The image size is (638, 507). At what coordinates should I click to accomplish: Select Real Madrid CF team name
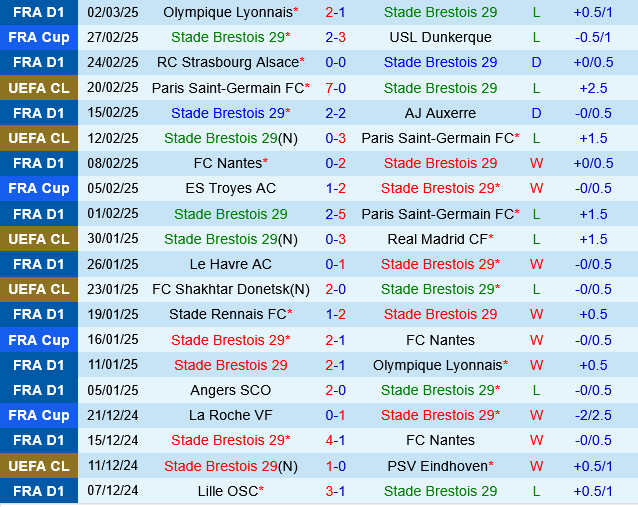pos(438,239)
